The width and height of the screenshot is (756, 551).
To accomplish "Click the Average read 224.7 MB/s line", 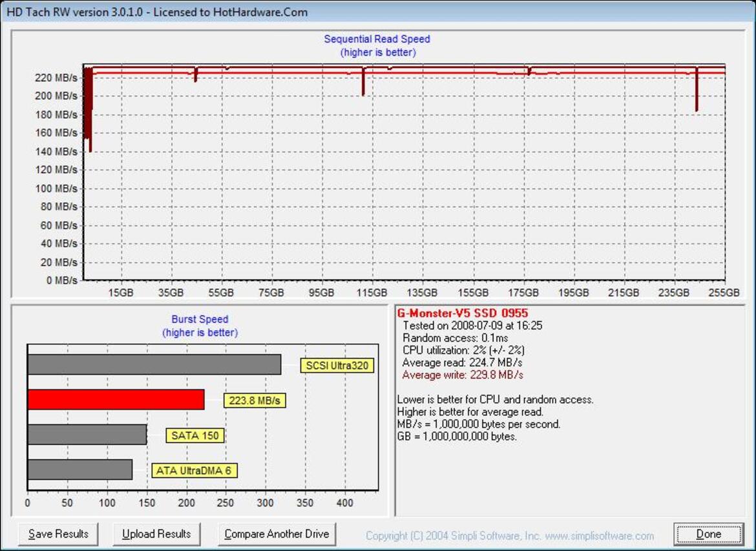I will 463,362.
